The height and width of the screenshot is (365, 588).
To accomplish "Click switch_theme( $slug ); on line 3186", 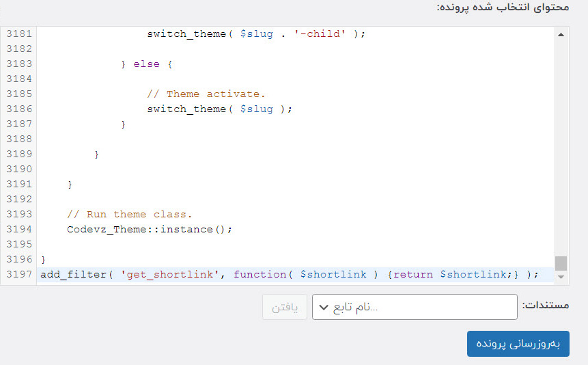I will pos(219,109).
